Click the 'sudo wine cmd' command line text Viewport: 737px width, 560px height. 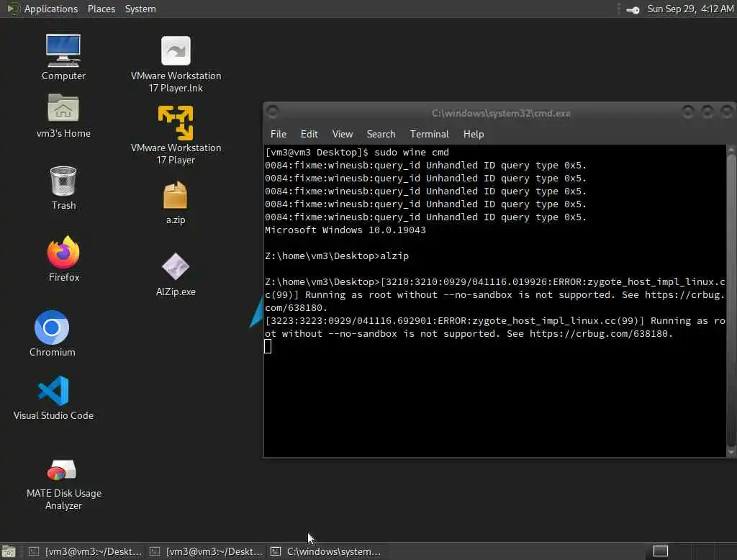pos(411,153)
